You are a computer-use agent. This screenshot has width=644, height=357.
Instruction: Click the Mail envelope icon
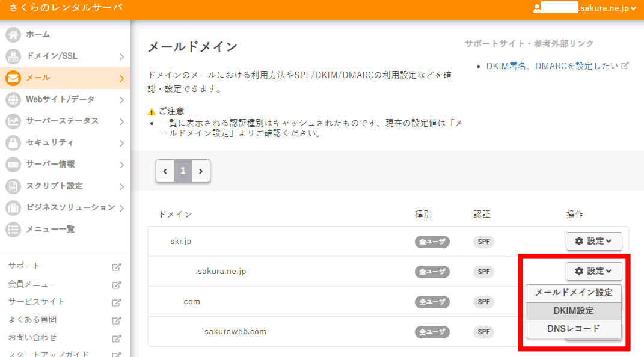[13, 78]
